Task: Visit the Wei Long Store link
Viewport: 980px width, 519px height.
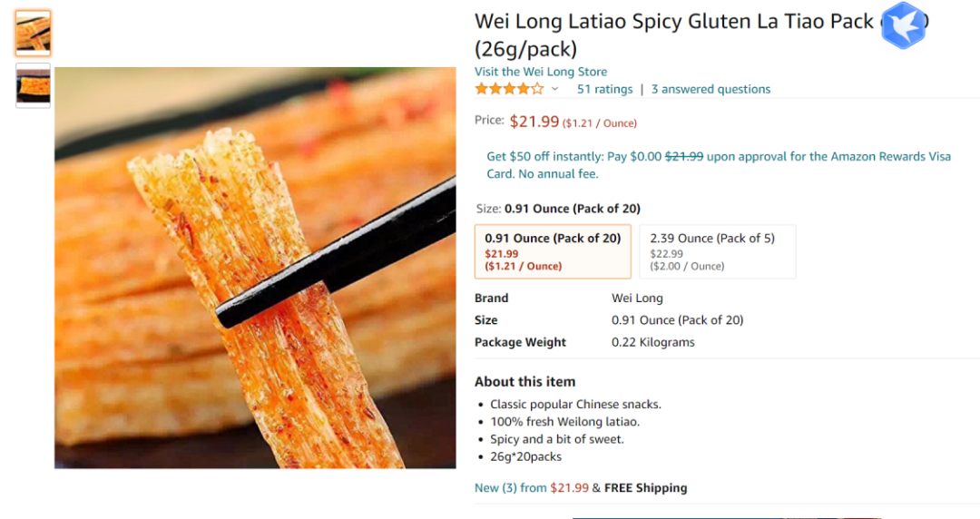Action: (541, 72)
